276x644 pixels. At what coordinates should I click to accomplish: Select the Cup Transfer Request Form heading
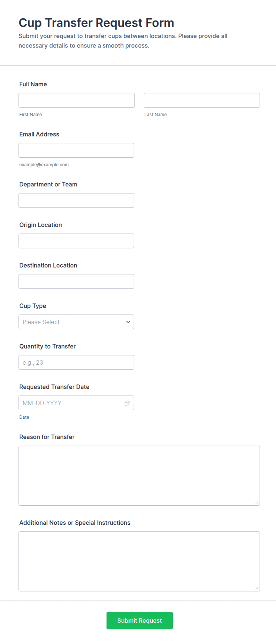click(96, 23)
